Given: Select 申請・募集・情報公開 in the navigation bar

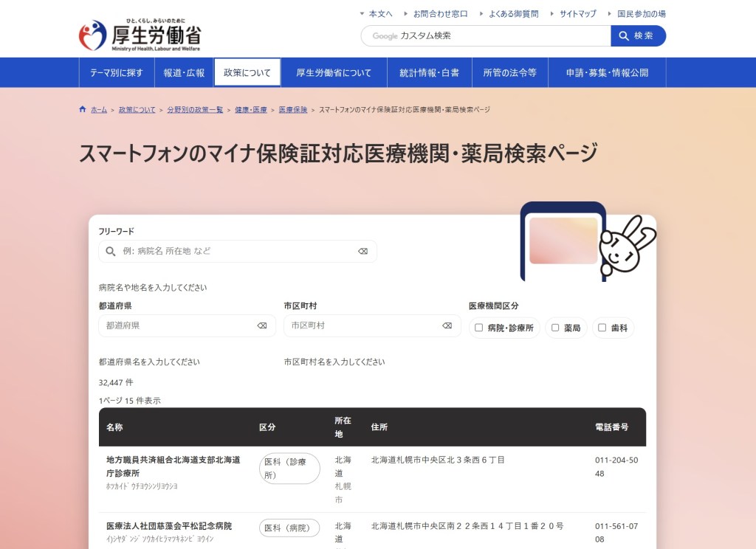Looking at the screenshot, I should pos(607,73).
